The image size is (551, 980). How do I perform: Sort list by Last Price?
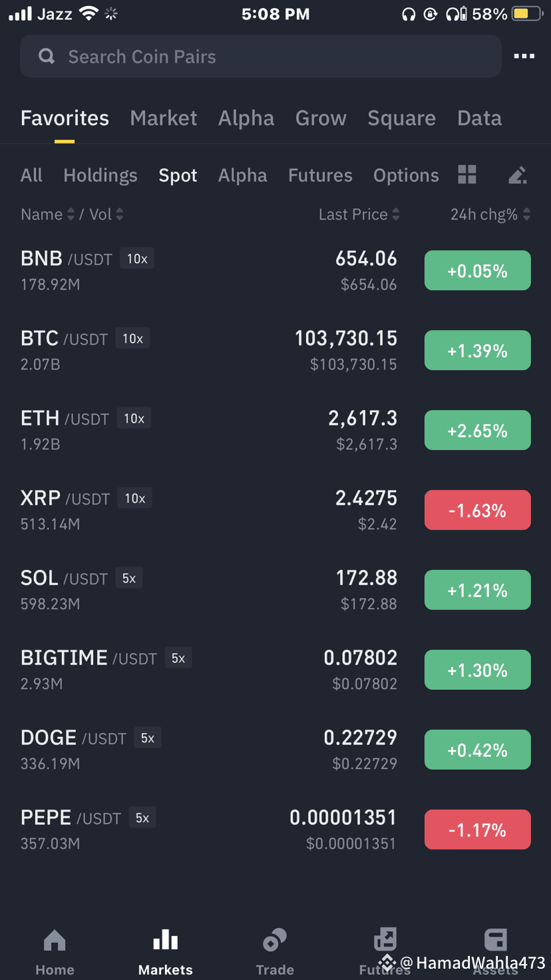pos(359,214)
